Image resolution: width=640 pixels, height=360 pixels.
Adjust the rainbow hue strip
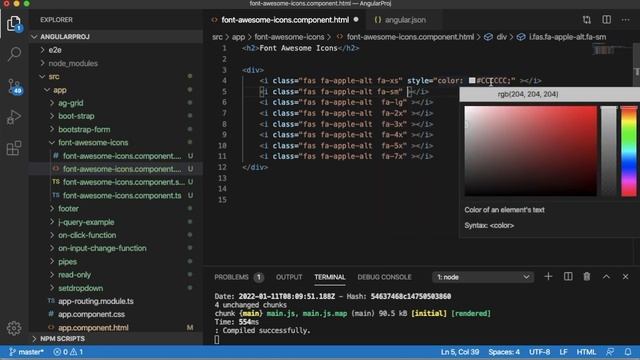pos(629,151)
